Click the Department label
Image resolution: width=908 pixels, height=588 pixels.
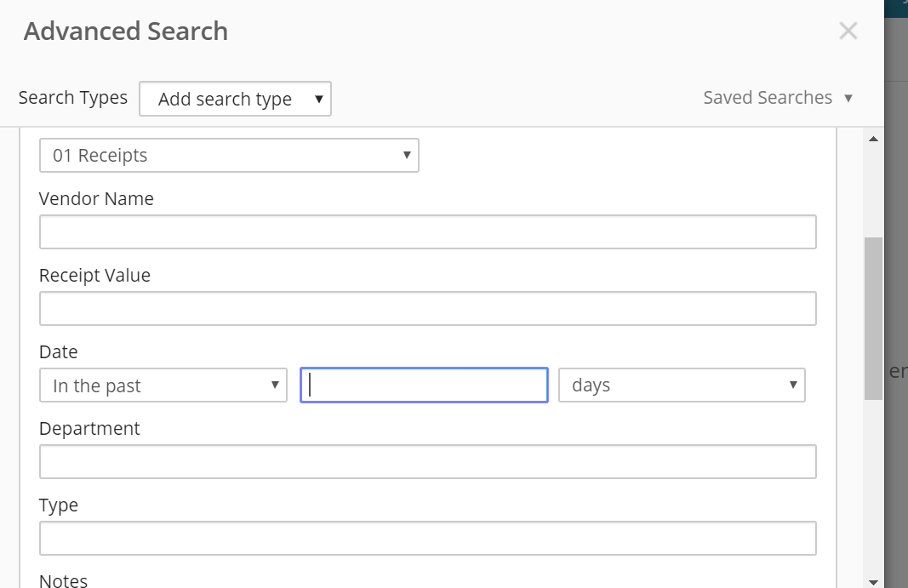click(89, 429)
